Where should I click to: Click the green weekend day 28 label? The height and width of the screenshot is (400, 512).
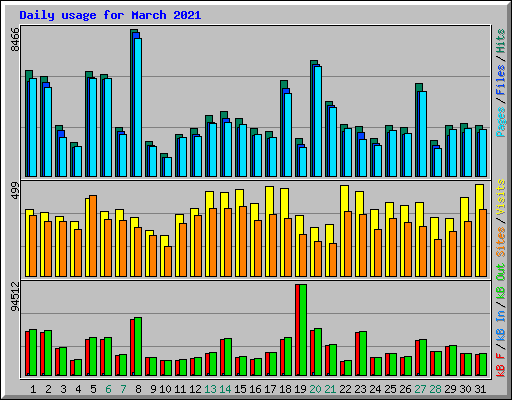435,389
